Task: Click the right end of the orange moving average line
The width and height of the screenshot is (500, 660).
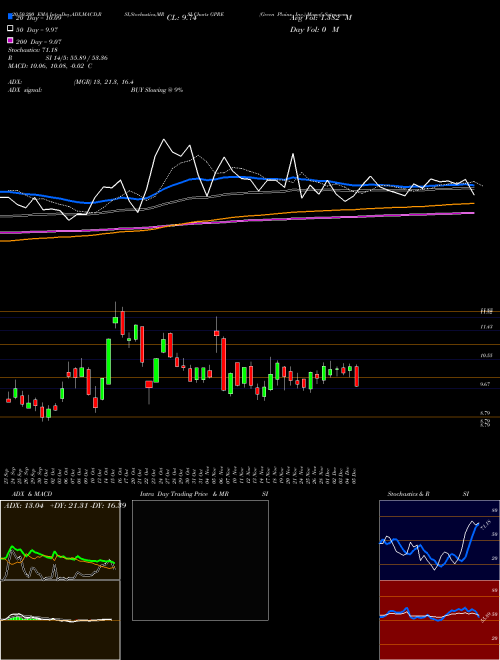Action: click(x=472, y=203)
